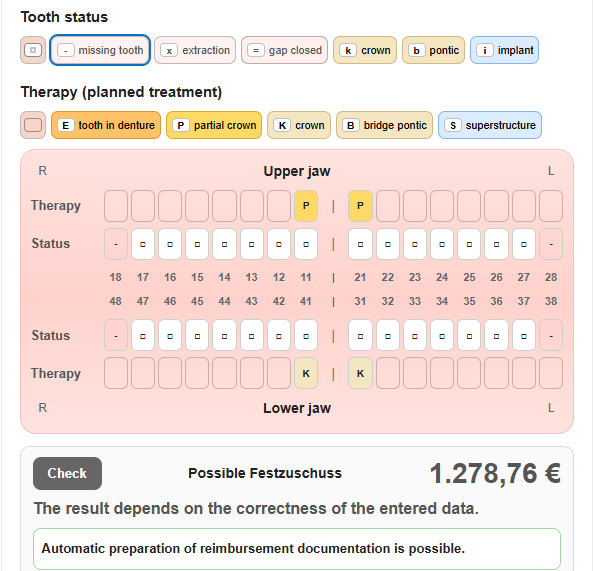593x571 pixels.
Task: Pick the lowercase k crown status
Action: point(365,50)
